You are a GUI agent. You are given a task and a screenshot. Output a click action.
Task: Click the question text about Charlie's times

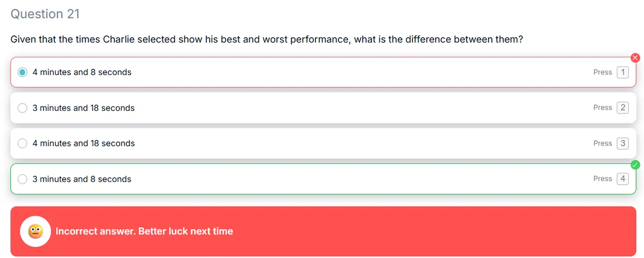(266, 40)
